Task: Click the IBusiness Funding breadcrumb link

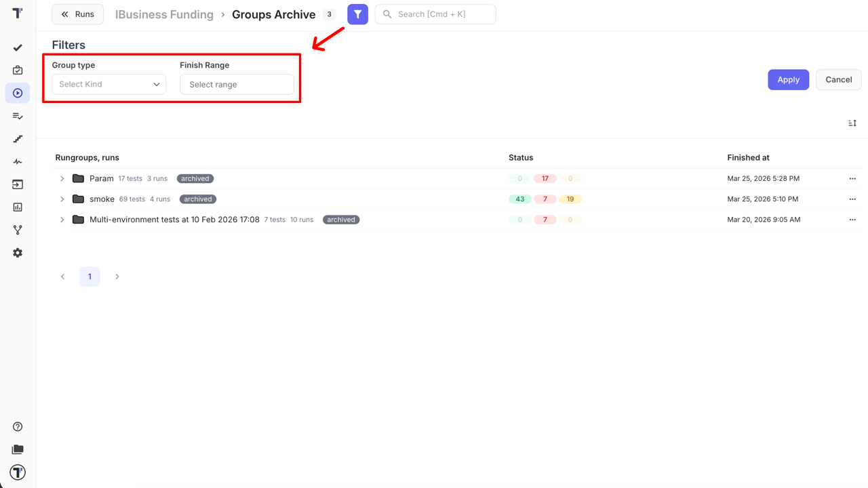Action: (164, 15)
